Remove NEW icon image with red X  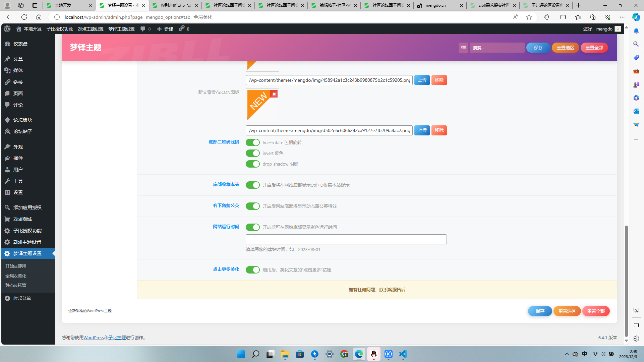[x=274, y=94]
